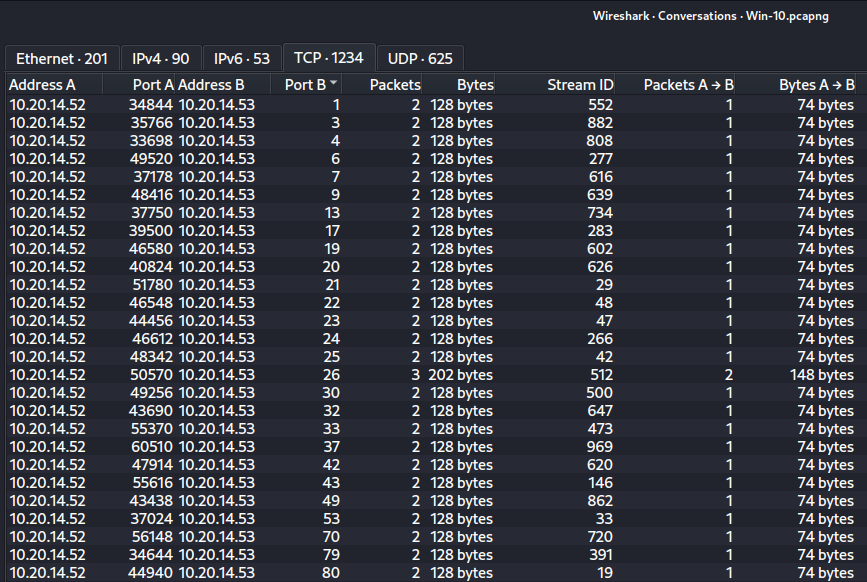867x582 pixels.
Task: Select Port A cell 46548
Action: pos(151,303)
